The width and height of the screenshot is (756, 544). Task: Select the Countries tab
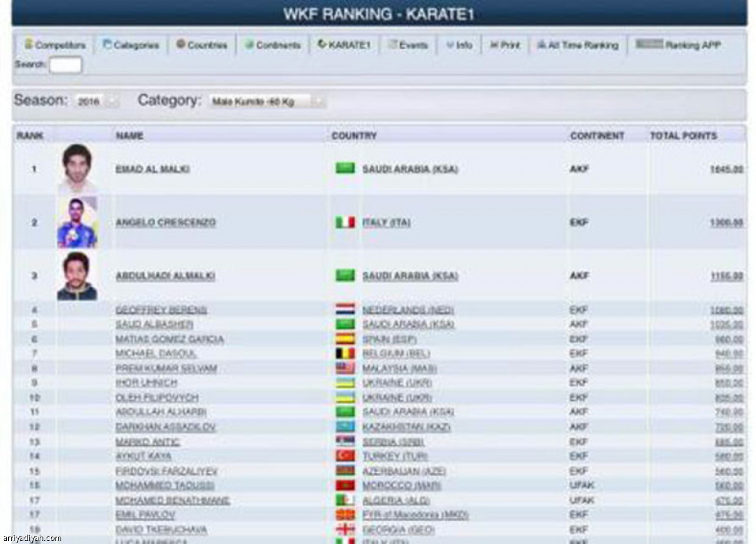[x=202, y=45]
